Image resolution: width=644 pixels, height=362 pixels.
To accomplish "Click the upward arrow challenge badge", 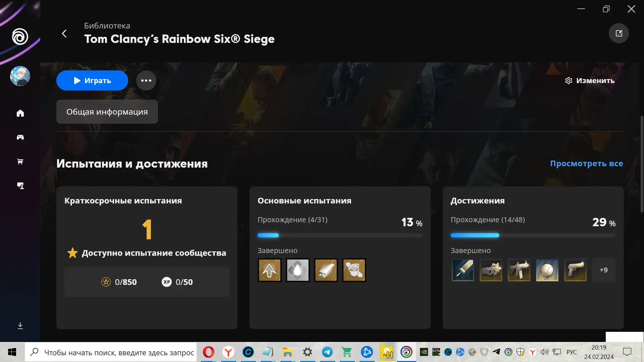I will [270, 270].
